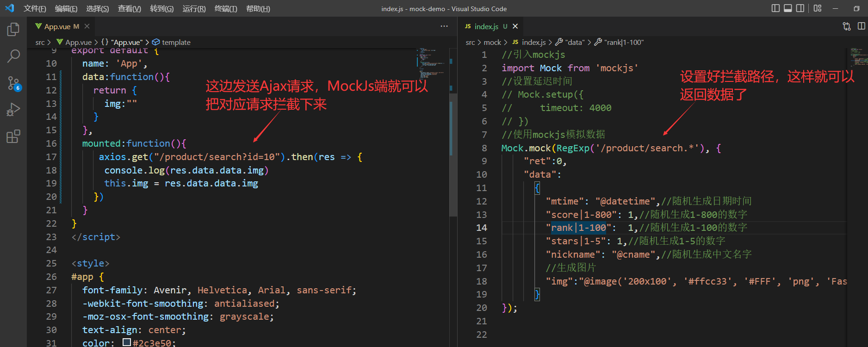The height and width of the screenshot is (347, 868).
Task: Click line number 14 in index.js
Action: (x=482, y=228)
